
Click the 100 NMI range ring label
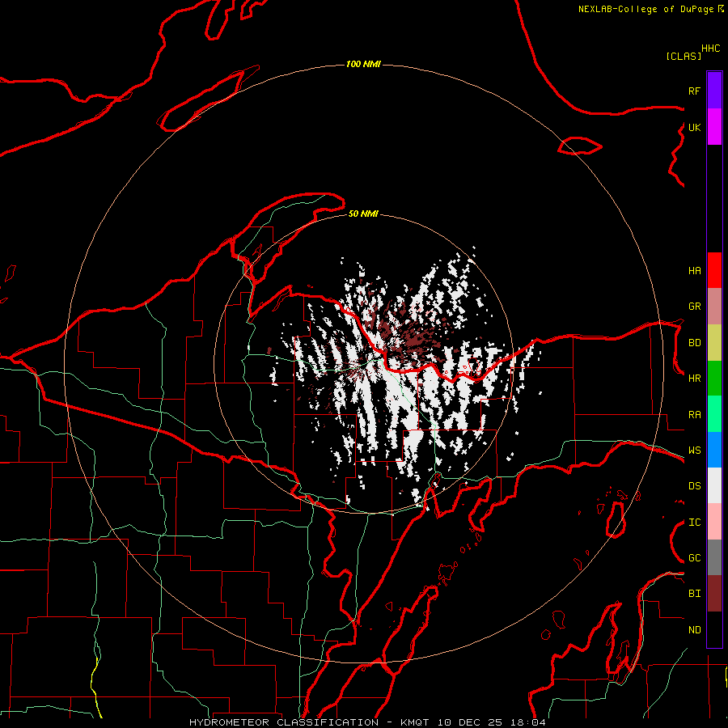(363, 64)
